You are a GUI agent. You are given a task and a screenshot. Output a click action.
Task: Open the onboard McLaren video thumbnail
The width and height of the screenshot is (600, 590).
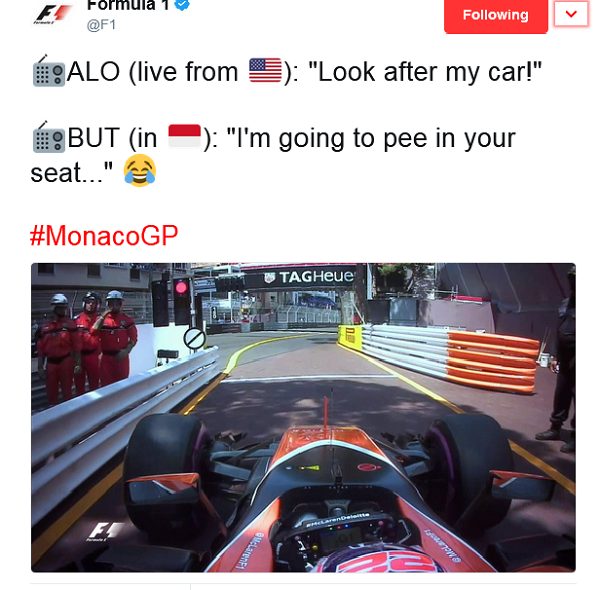[303, 417]
